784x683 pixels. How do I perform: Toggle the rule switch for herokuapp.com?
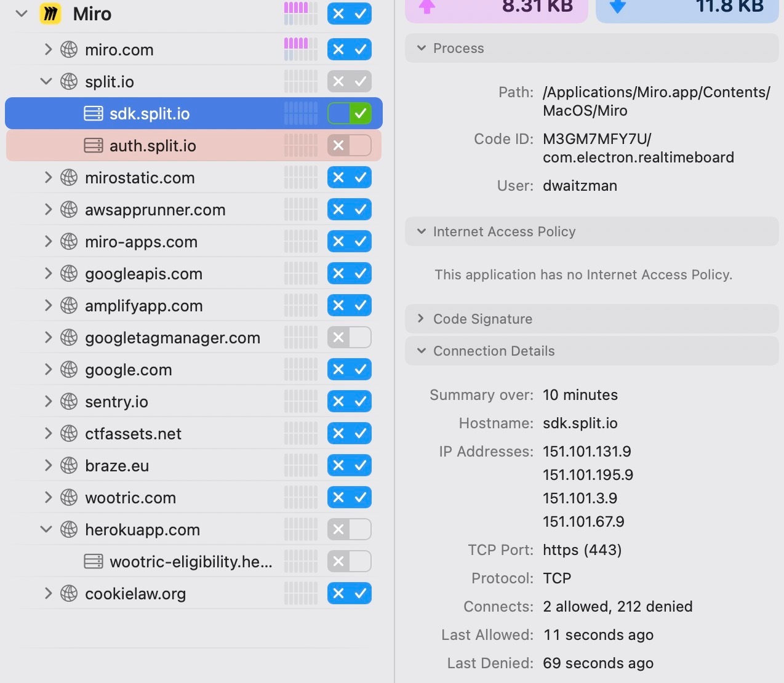(350, 529)
